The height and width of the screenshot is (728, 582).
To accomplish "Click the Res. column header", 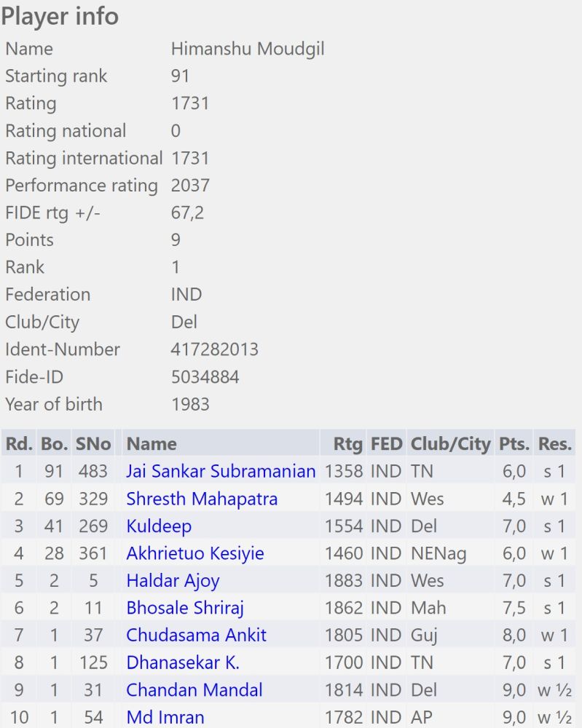I will pos(555,443).
